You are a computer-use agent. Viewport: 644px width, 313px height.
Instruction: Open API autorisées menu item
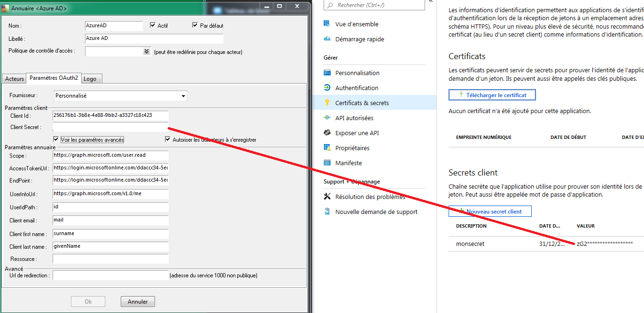tap(355, 118)
